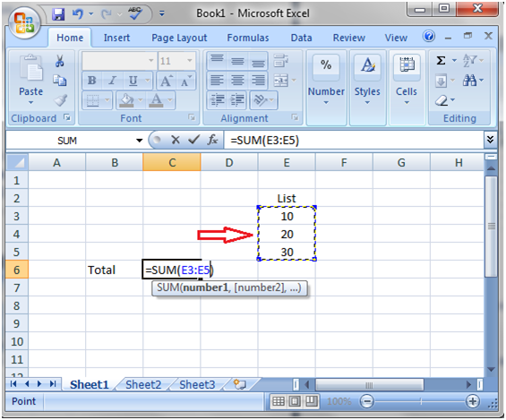Expand the formula bar
The height and width of the screenshot is (420, 506).
pyautogui.click(x=490, y=140)
